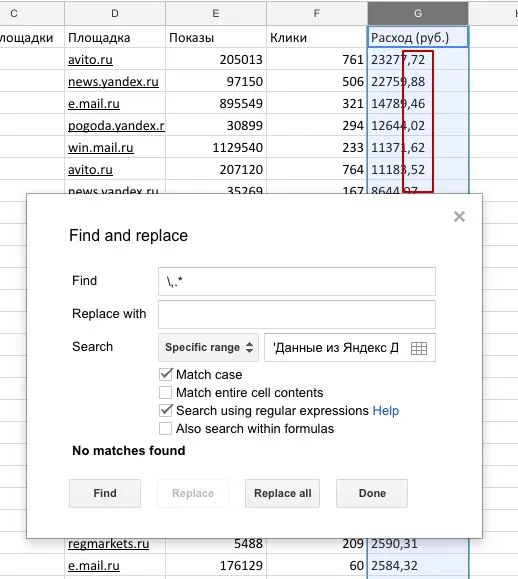Select cost cell 14789,46

(x=418, y=104)
